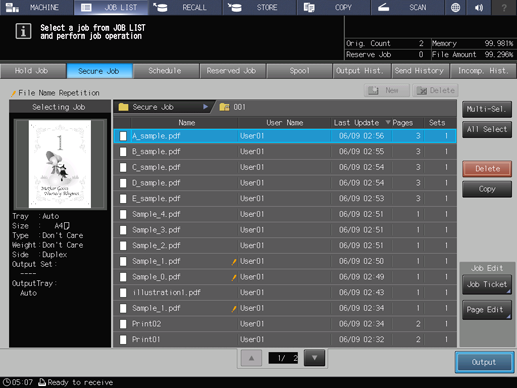This screenshot has width=517, height=388.
Task: Select the Reserved Job tab
Action: tap(232, 71)
